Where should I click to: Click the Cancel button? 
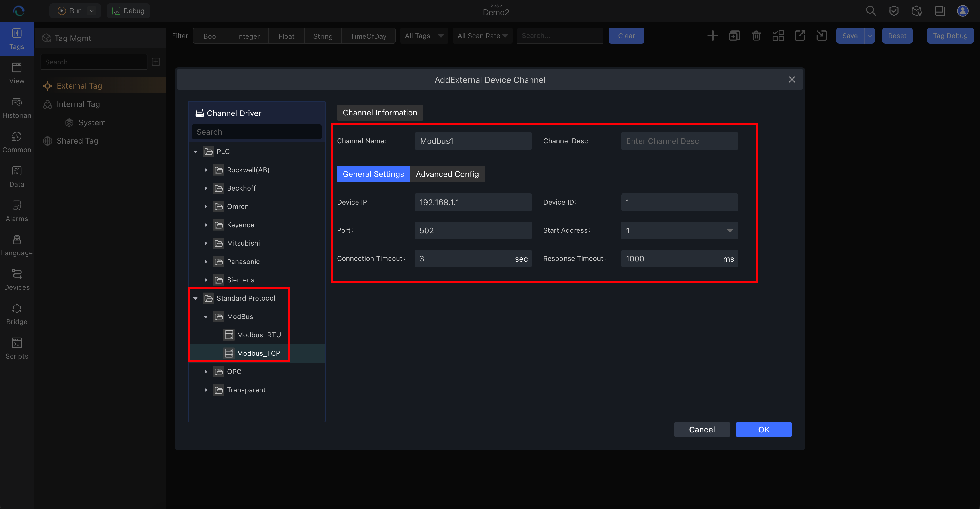[701, 430]
